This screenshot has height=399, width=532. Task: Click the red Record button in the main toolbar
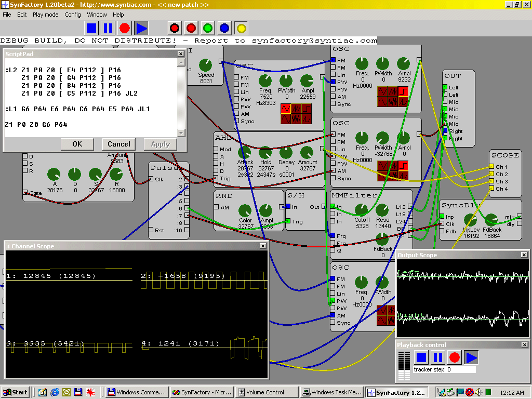coord(125,28)
